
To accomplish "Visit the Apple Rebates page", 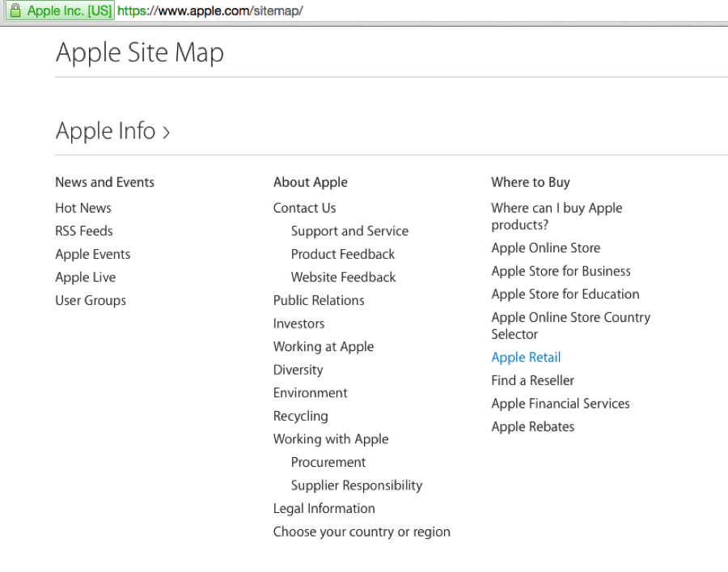I will click(x=533, y=426).
